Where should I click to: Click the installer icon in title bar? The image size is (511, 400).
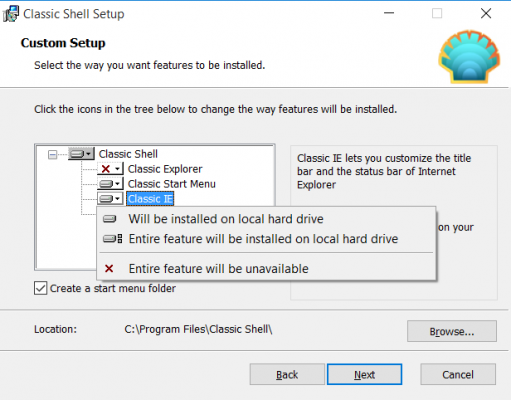(x=11, y=14)
